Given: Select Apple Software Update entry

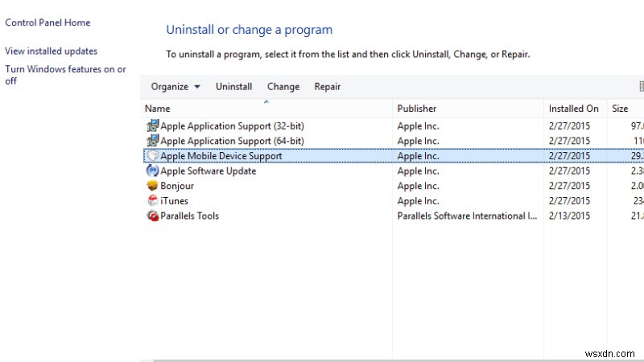Looking at the screenshot, I should (x=208, y=171).
